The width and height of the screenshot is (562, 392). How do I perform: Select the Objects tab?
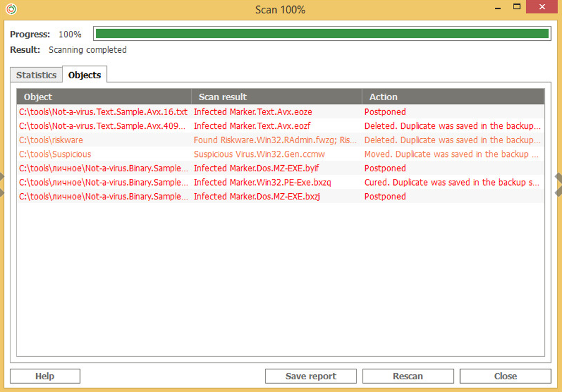tap(84, 75)
